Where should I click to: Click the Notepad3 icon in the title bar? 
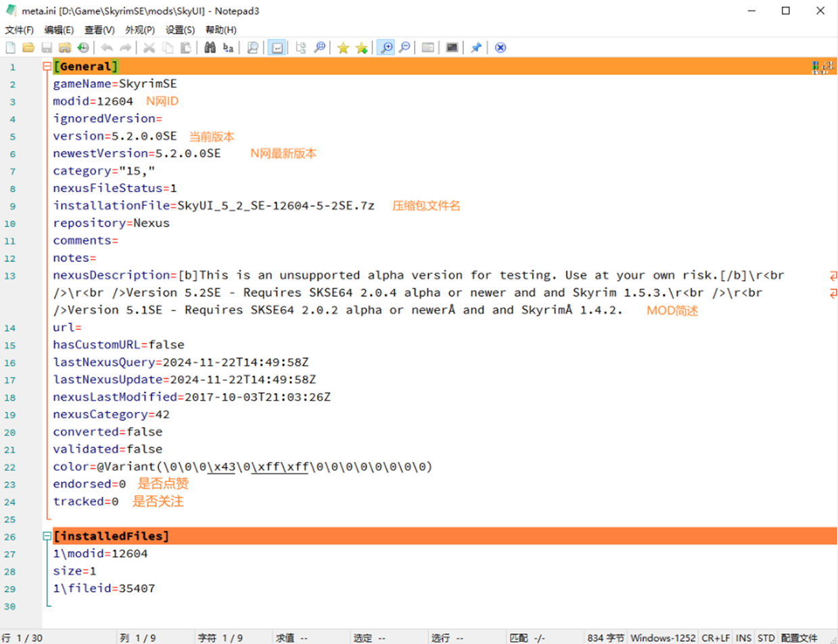pyautogui.click(x=11, y=10)
